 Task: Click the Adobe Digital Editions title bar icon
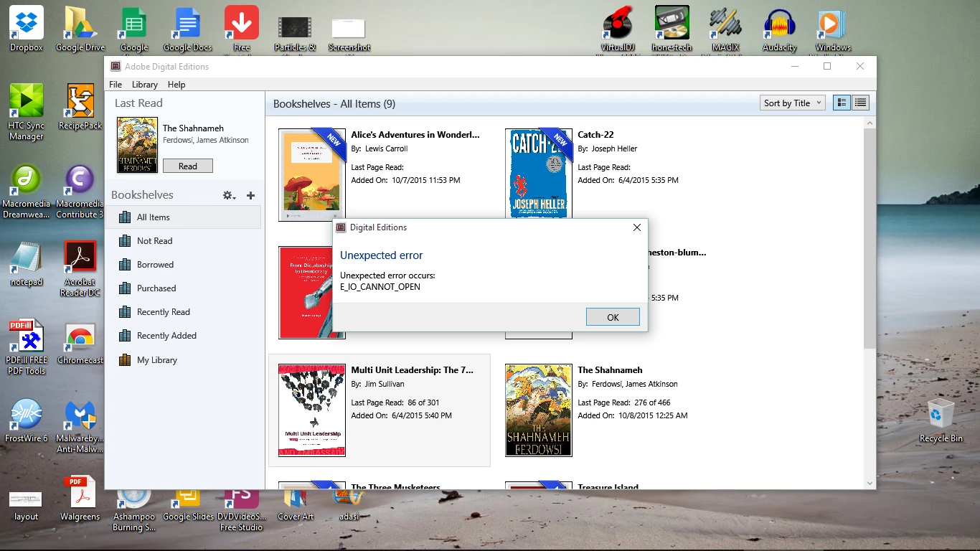(116, 66)
